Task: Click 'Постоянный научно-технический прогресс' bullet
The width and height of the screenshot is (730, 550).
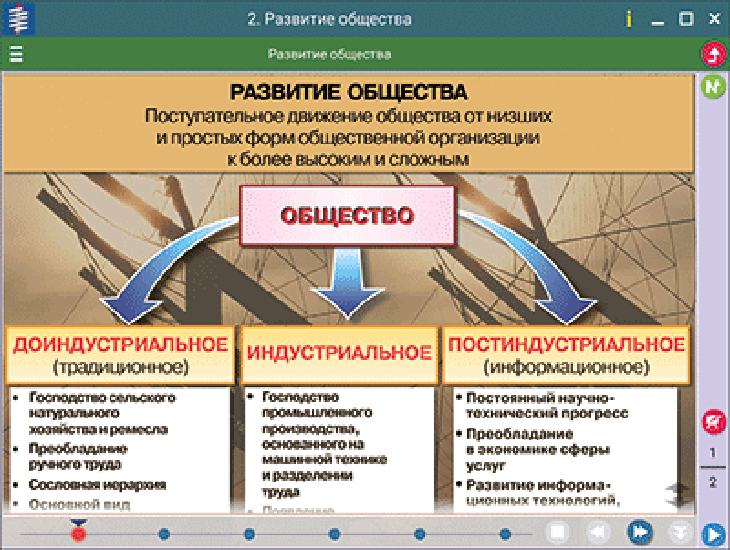Action: point(547,406)
